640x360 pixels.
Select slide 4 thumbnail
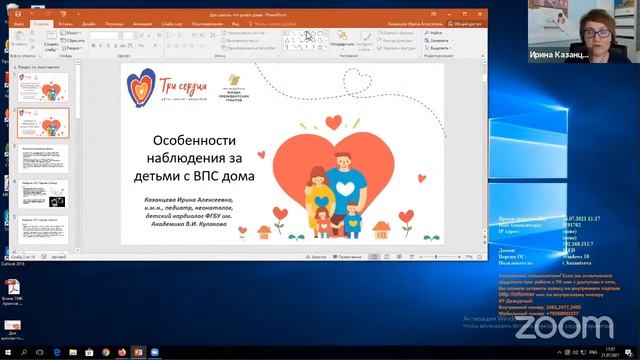click(43, 194)
